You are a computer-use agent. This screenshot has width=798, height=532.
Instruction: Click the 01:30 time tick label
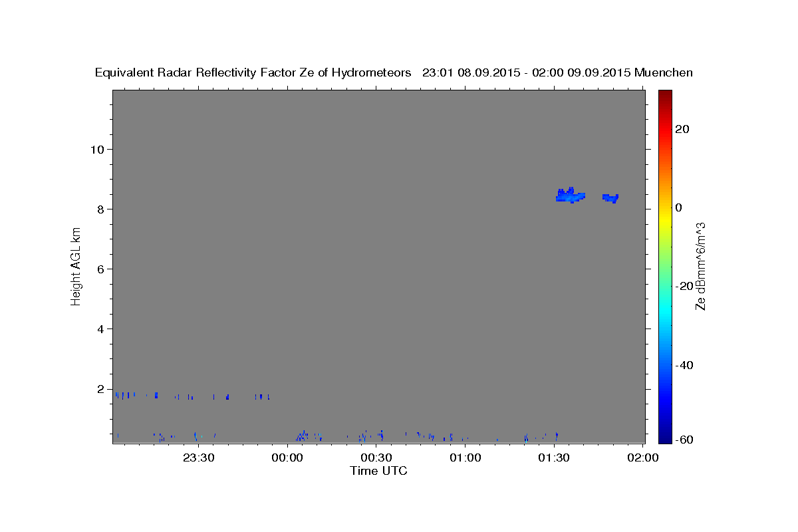(x=554, y=458)
